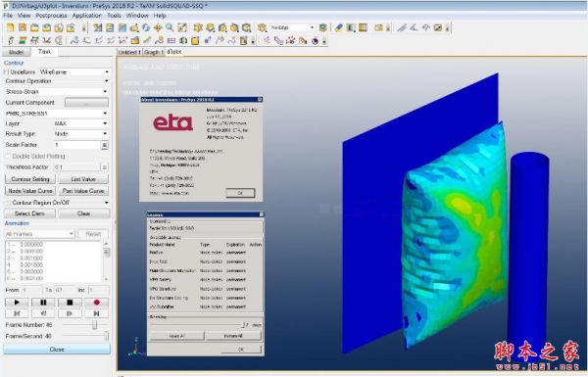The width and height of the screenshot is (588, 377).
Task: Click the Part Value Curve button
Action: tap(83, 191)
